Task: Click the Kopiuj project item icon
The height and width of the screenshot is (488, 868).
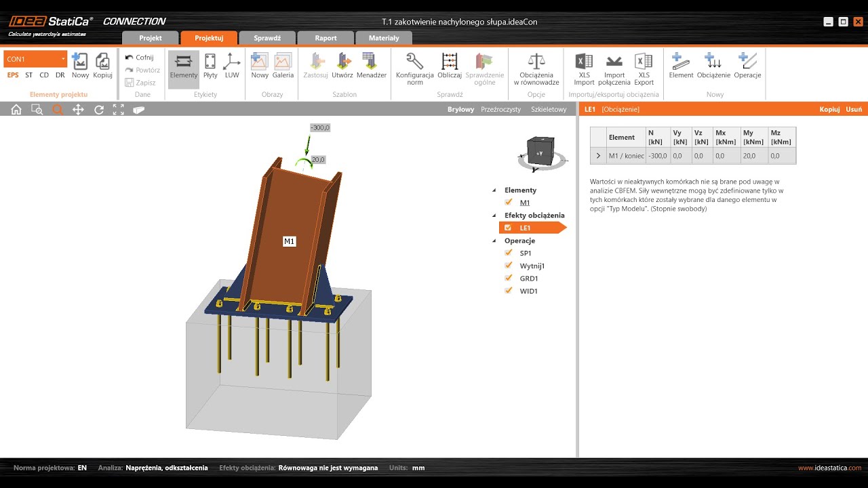Action: coord(102,62)
